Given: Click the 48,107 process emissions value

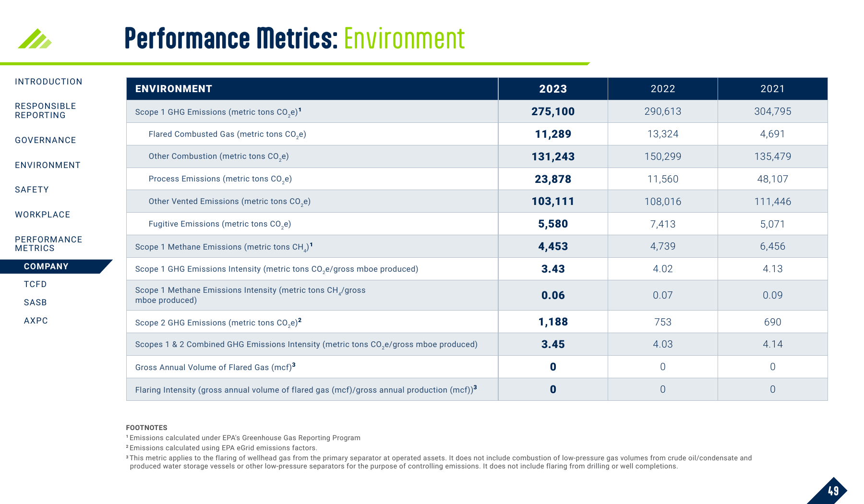Looking at the screenshot, I should 773,179.
